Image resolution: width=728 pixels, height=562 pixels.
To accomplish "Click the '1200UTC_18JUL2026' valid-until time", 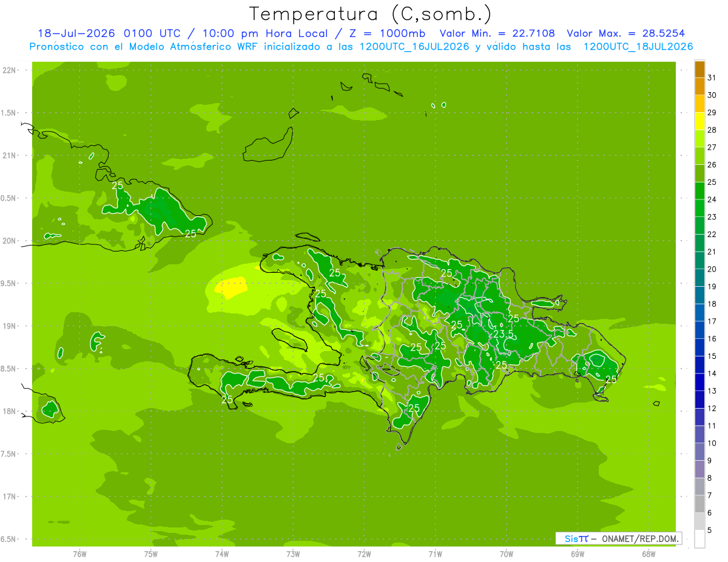I will click(x=638, y=47).
